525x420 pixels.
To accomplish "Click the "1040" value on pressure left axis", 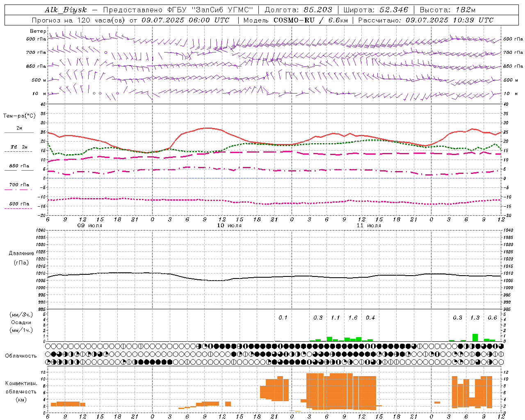I will point(41,230).
